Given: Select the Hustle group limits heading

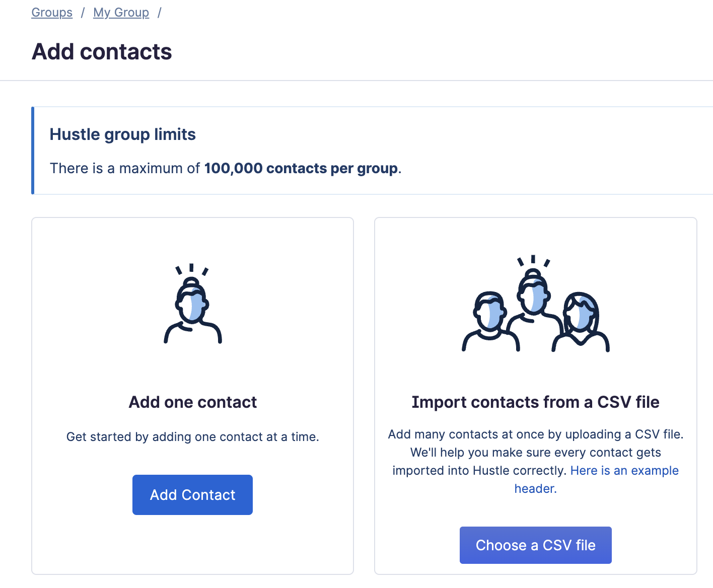Looking at the screenshot, I should 122,134.
